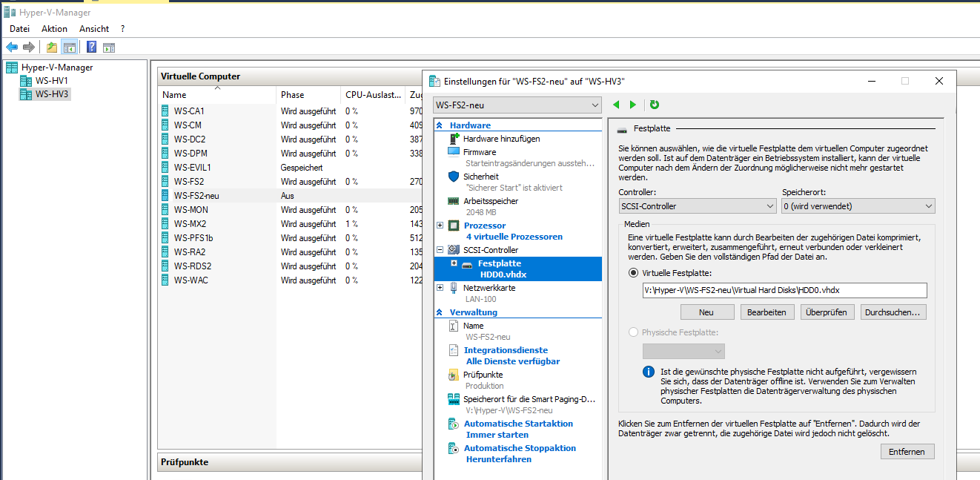Sort virtual machines by Phase column
This screenshot has height=480, width=980.
click(309, 95)
